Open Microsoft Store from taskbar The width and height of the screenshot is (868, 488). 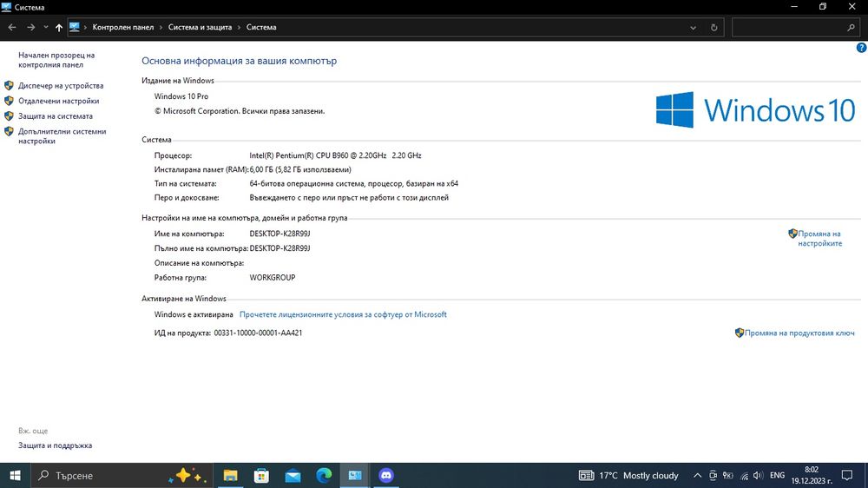[261, 475]
